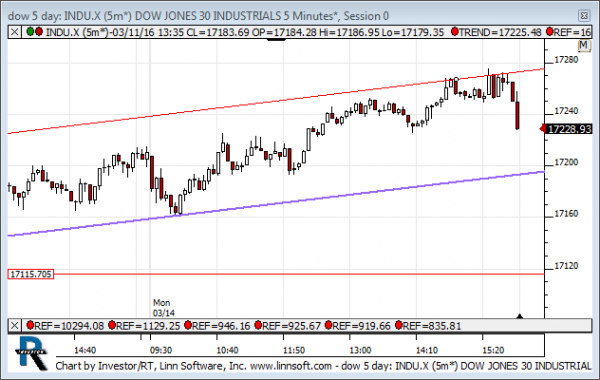Click the 13:00 time axis label
This screenshot has width=600, height=380.
pyautogui.click(x=360, y=350)
